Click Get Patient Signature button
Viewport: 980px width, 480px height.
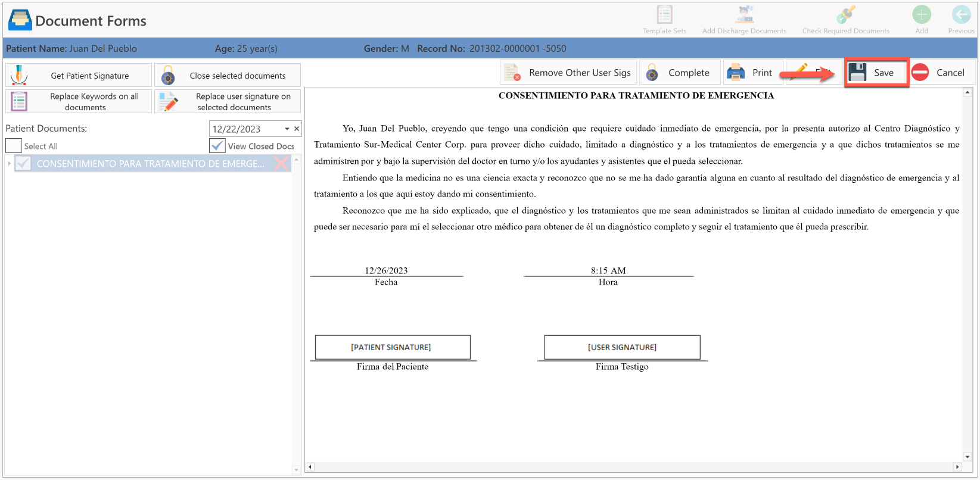tap(79, 76)
